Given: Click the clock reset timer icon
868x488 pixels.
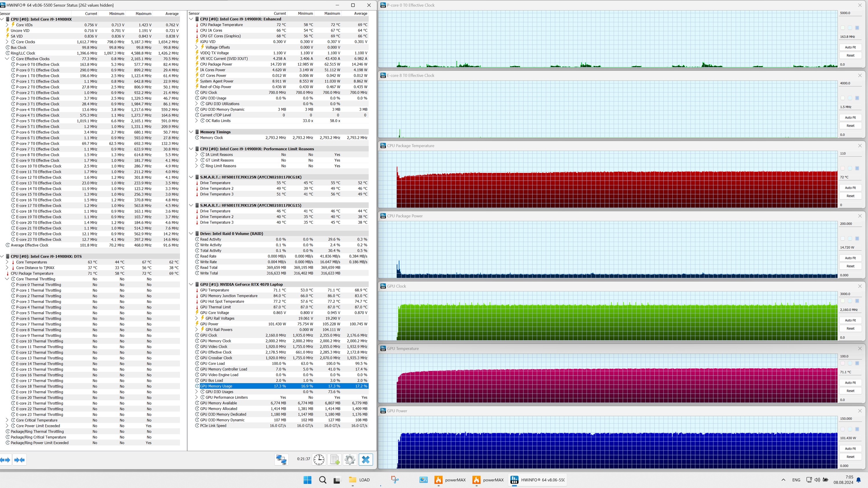Looking at the screenshot, I should [319, 460].
